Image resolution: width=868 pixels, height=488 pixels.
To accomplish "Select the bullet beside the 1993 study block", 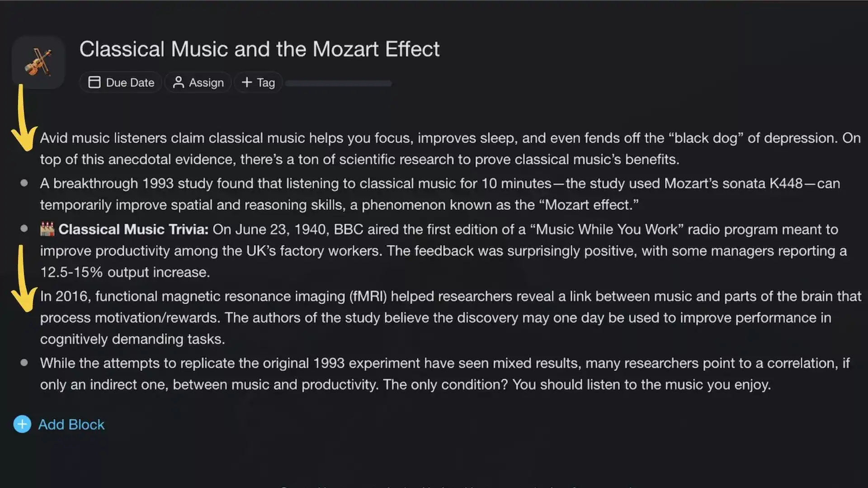I will tap(24, 183).
